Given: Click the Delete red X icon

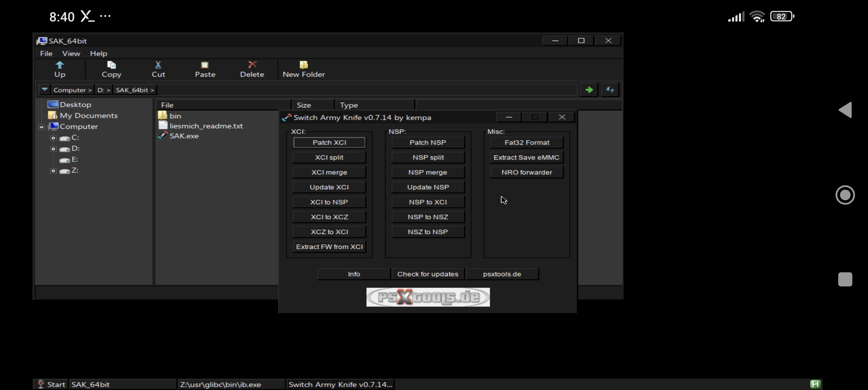Looking at the screenshot, I should click(x=252, y=65).
